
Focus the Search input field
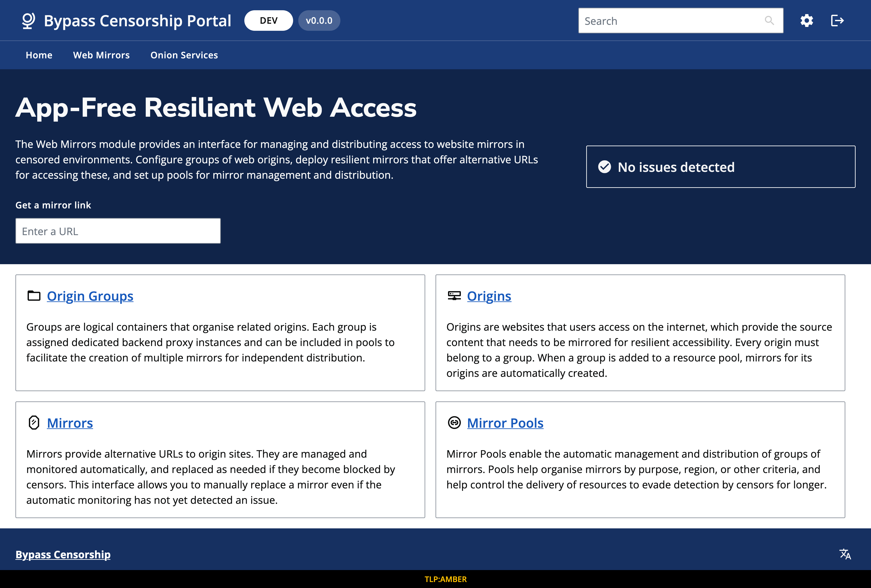(x=671, y=21)
